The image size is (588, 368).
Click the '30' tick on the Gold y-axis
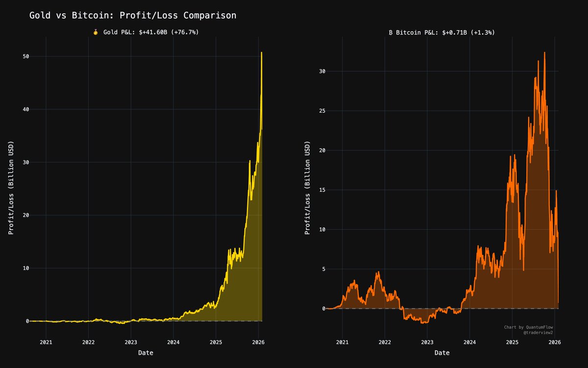(25, 162)
